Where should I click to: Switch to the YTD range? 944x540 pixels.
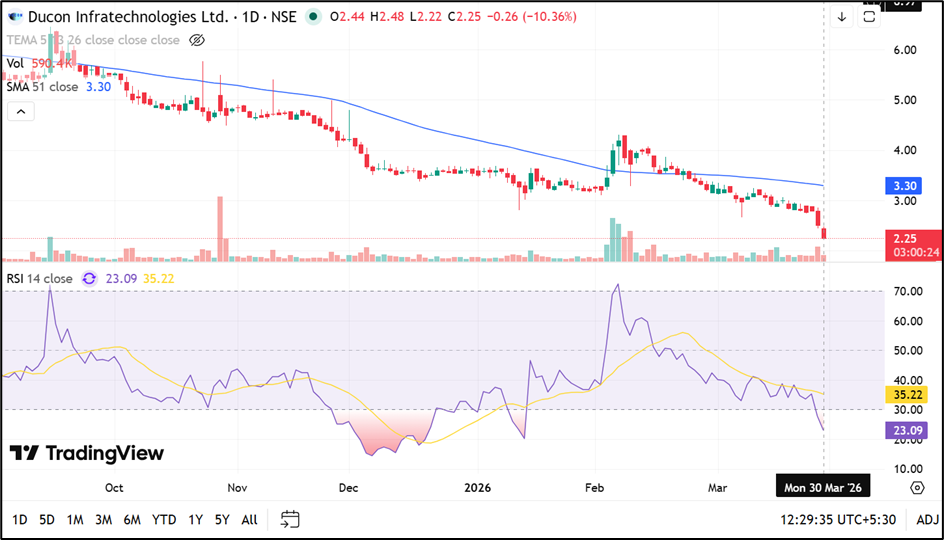(x=164, y=519)
